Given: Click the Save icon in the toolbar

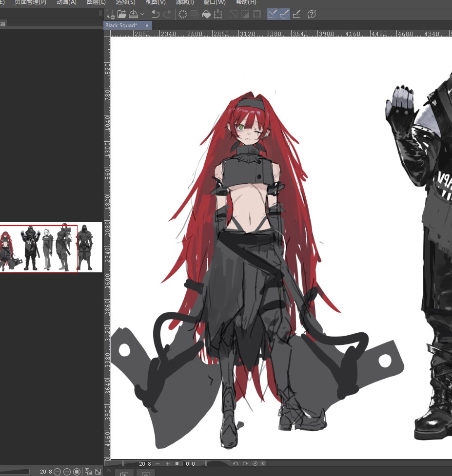Looking at the screenshot, I should [x=135, y=15].
